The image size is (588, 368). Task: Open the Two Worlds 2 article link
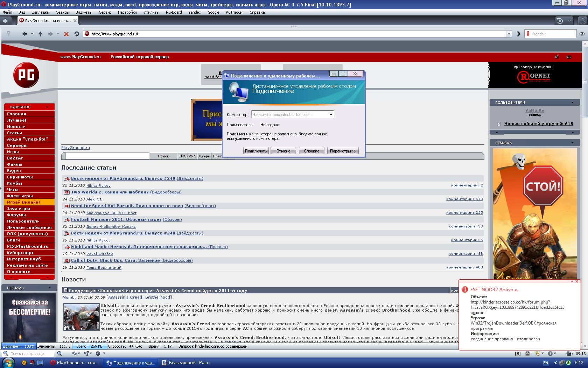[x=110, y=192]
